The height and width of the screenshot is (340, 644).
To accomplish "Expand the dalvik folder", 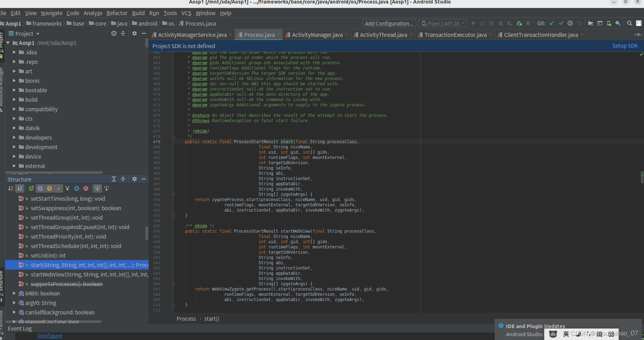I will 14,128.
